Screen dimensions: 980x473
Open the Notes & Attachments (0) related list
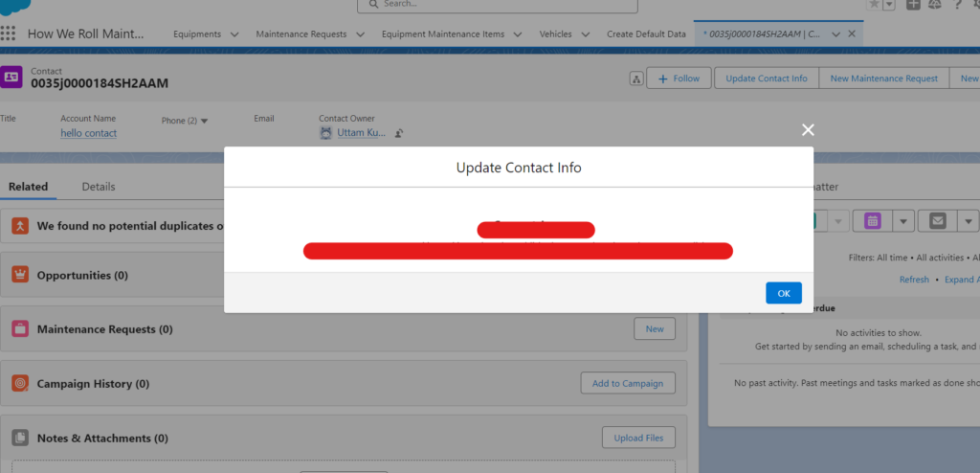coord(102,438)
